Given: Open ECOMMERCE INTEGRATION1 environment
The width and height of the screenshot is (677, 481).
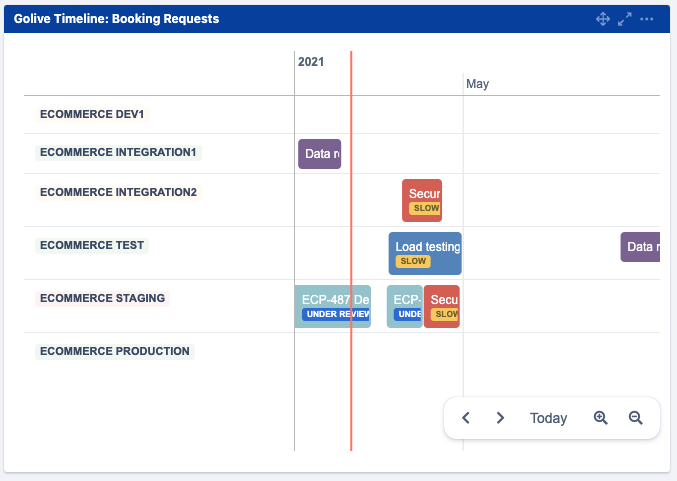Looking at the screenshot, I should [118, 153].
